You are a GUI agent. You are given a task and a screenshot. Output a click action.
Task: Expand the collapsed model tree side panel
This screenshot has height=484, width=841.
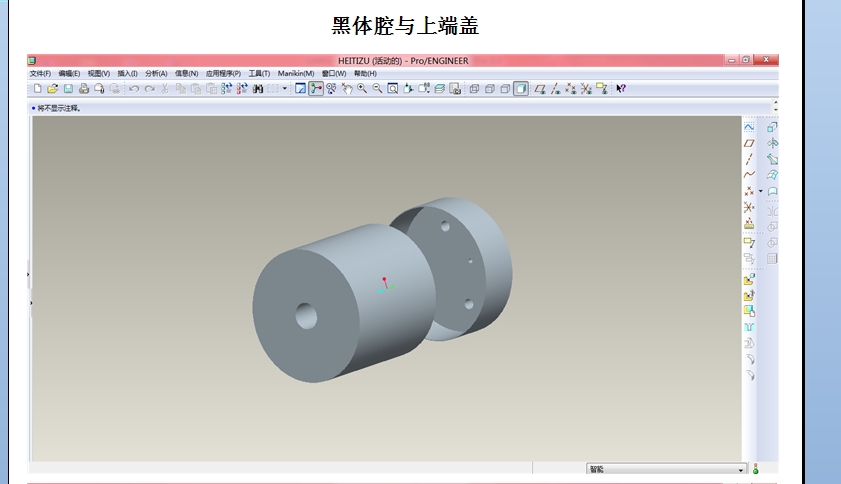[x=29, y=275]
